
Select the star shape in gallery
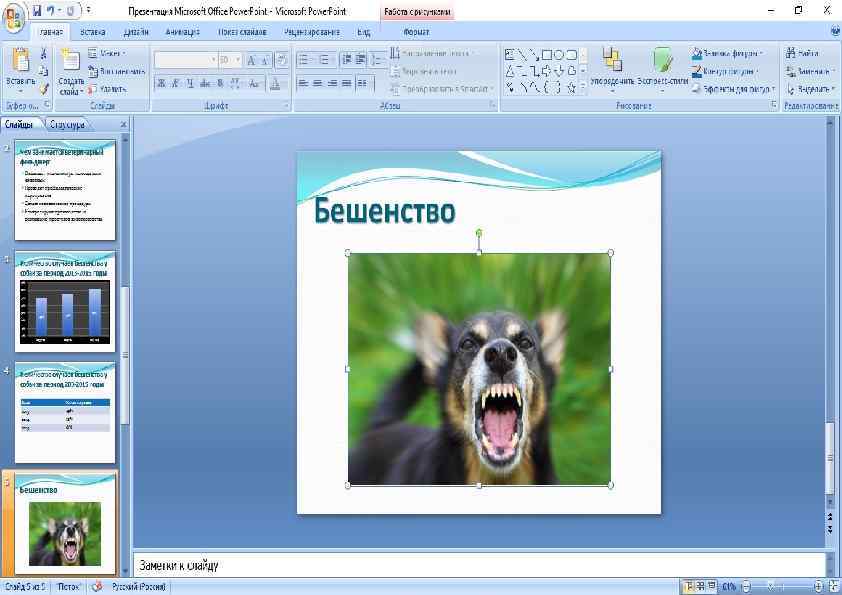tap(571, 87)
